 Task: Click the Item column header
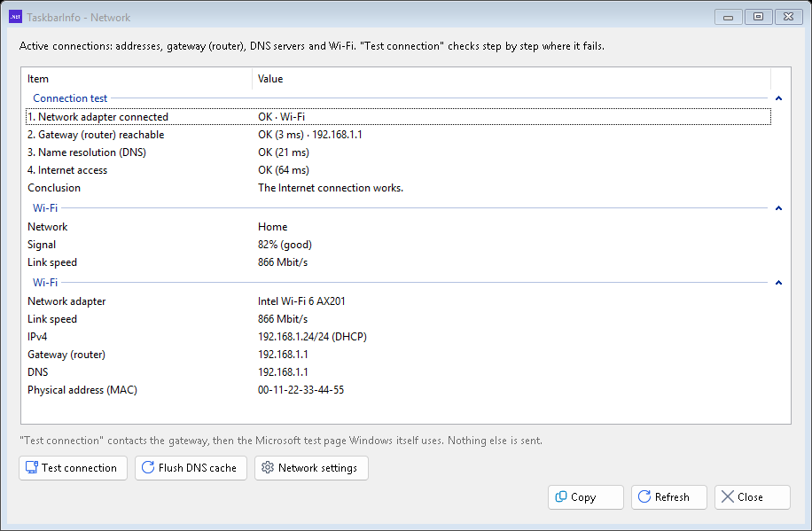click(x=137, y=79)
